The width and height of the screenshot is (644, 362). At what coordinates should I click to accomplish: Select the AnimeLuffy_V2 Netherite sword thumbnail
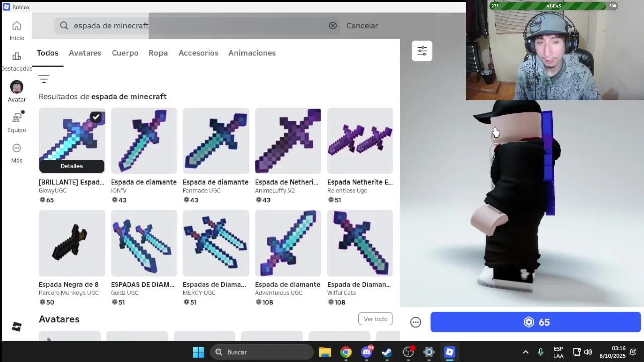pyautogui.click(x=288, y=141)
